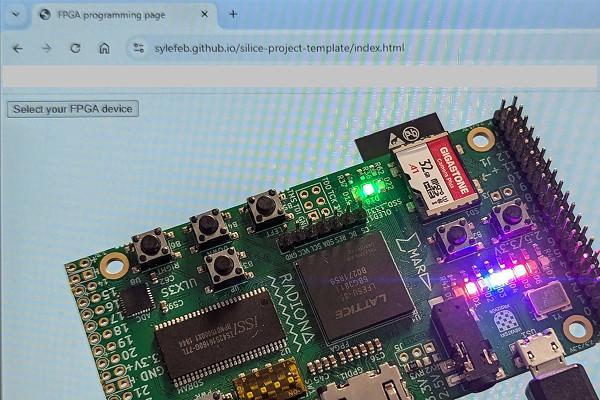
Task: Click the Home icon in the toolbar
Action: coord(104,48)
